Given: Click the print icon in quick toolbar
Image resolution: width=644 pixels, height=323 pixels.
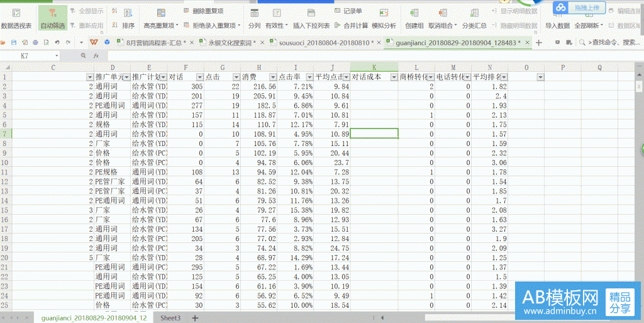Looking at the screenshot, I should [x=36, y=42].
